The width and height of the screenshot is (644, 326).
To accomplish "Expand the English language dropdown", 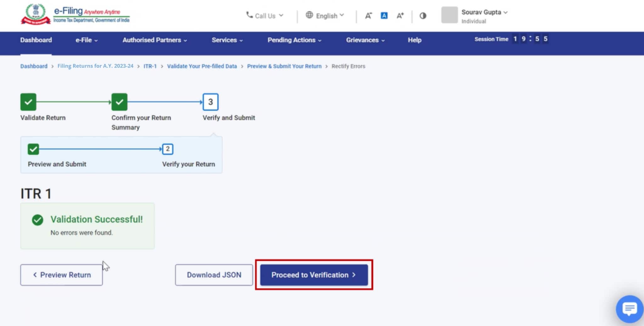I will [325, 16].
